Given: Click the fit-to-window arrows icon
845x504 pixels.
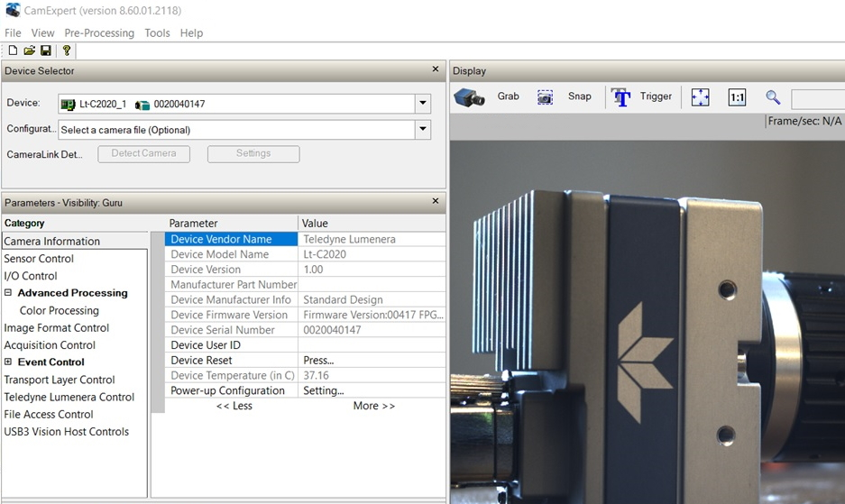Looking at the screenshot, I should click(x=700, y=97).
